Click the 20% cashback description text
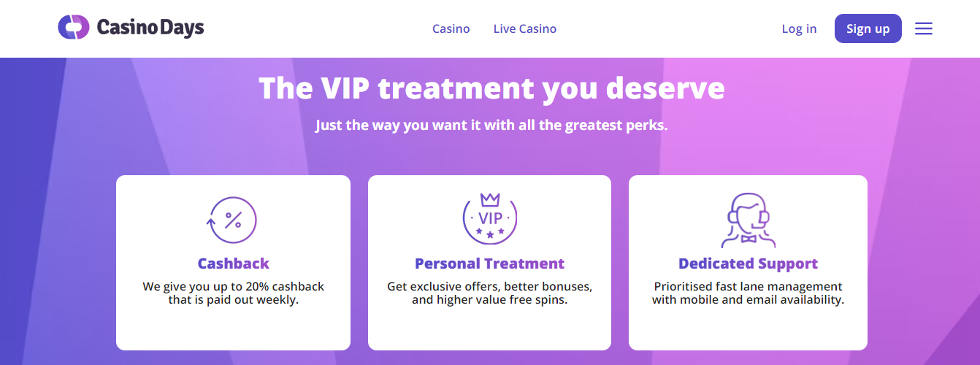 233,293
